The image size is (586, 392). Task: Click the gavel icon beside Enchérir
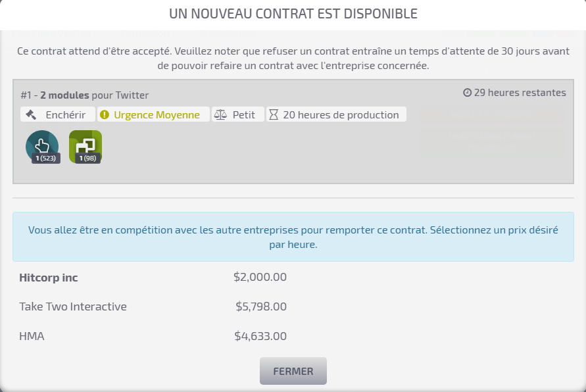click(31, 115)
